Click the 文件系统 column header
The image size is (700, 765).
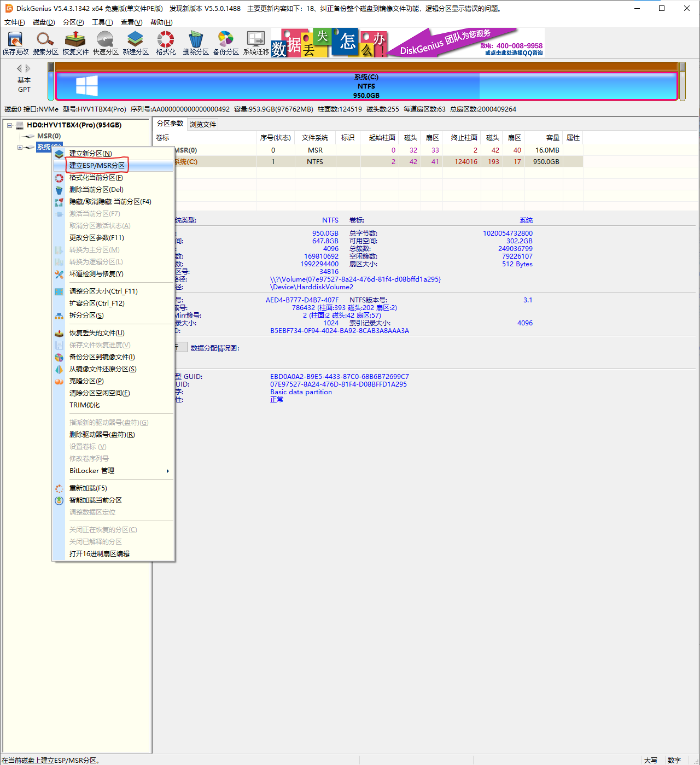pyautogui.click(x=315, y=138)
